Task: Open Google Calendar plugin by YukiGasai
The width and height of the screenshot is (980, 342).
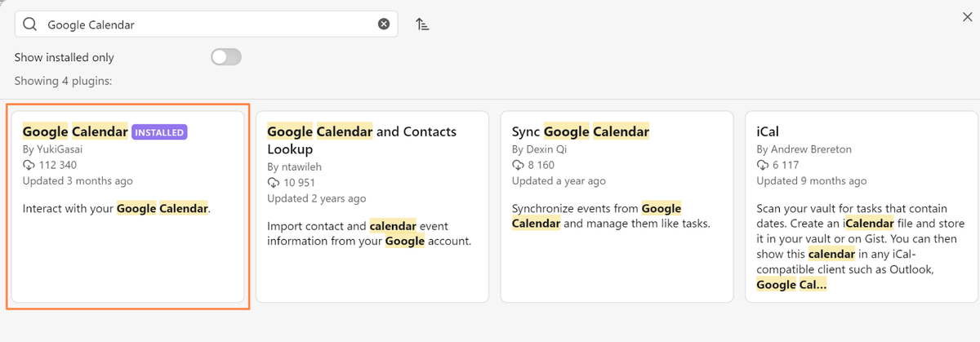Action: (75, 131)
